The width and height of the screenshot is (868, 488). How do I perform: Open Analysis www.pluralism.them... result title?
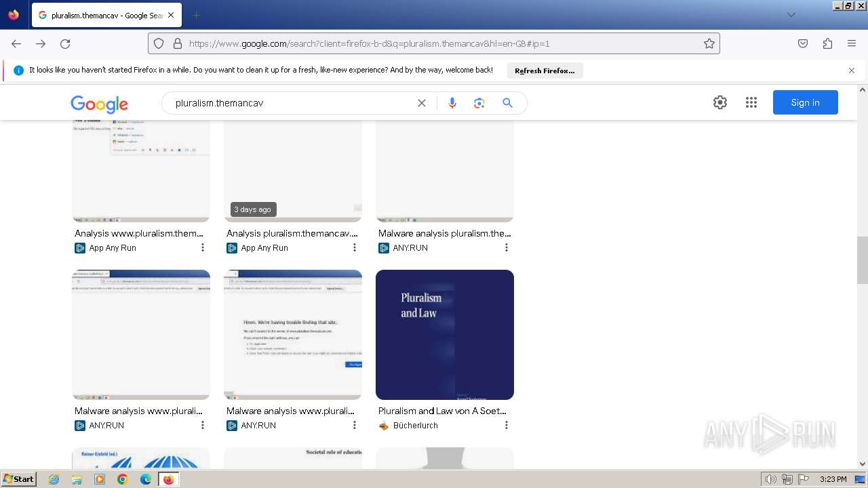(x=139, y=233)
